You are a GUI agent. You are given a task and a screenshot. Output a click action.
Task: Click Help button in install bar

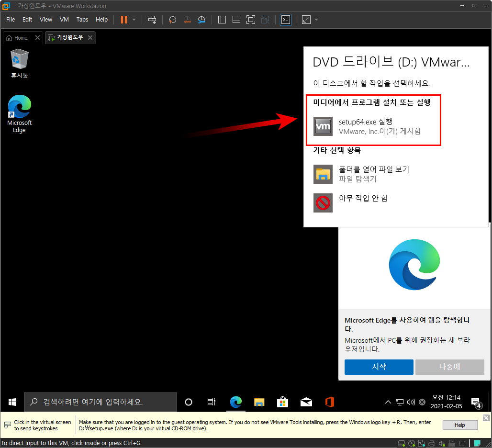pyautogui.click(x=459, y=425)
